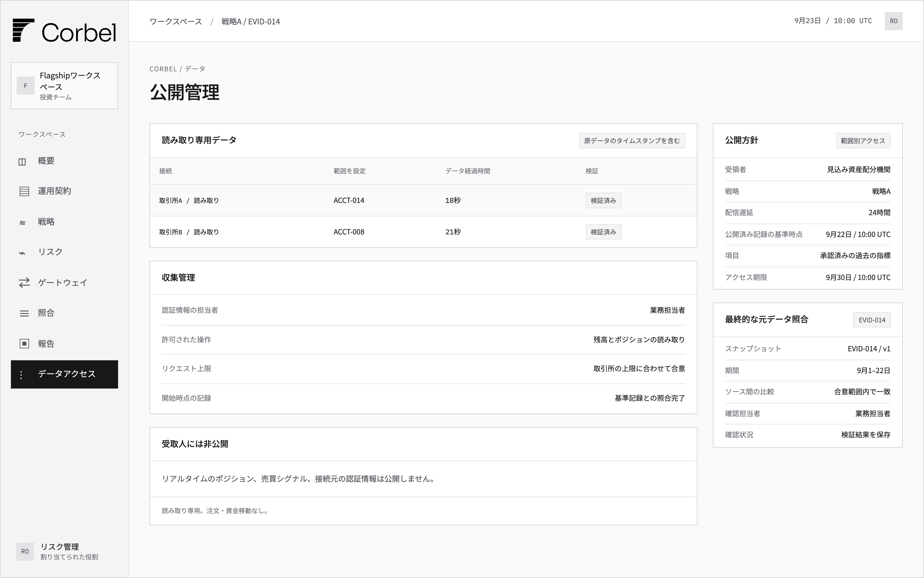Click the 原データのタイムスタンプを含む tag
The width and height of the screenshot is (924, 578).
coord(632,141)
